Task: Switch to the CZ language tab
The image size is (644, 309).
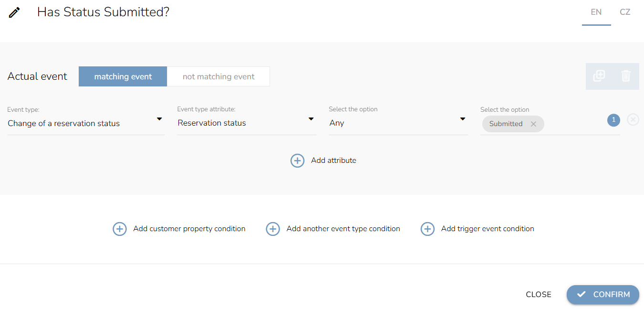Action: pos(625,12)
